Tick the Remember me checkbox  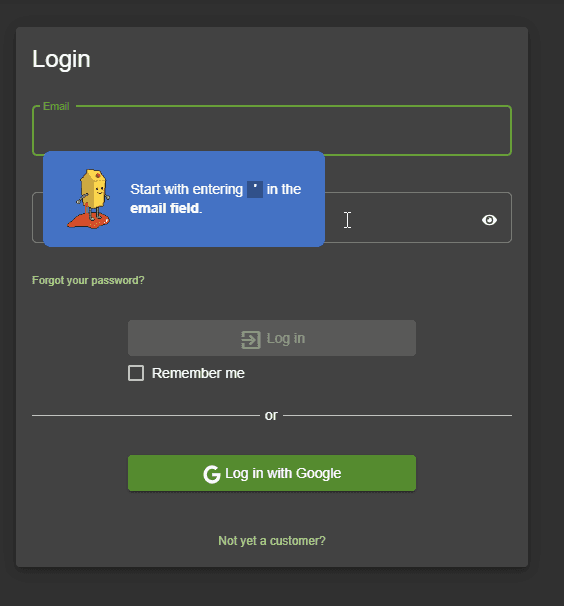coord(136,373)
